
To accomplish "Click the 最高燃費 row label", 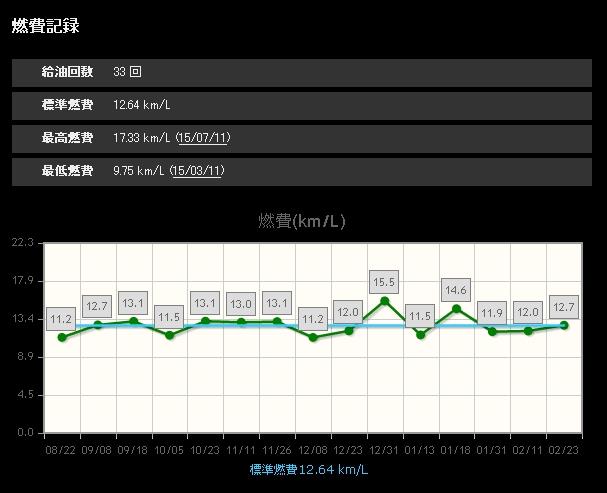I will (x=67, y=138).
